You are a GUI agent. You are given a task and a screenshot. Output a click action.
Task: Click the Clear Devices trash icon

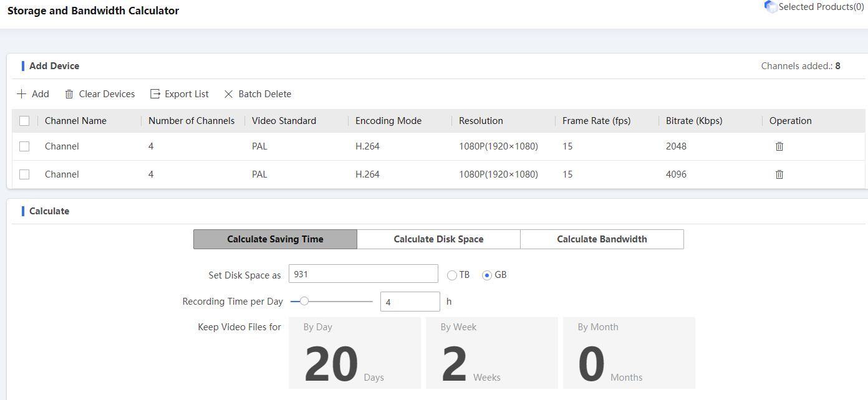69,94
